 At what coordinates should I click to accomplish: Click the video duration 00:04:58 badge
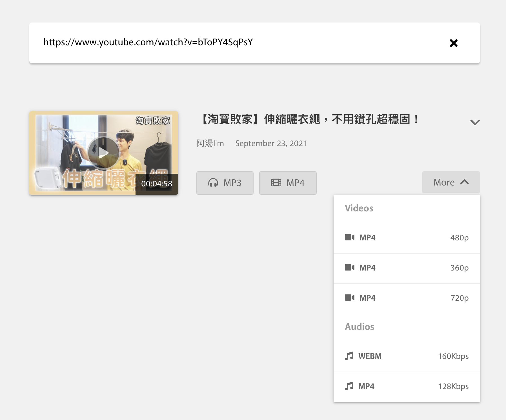(157, 184)
